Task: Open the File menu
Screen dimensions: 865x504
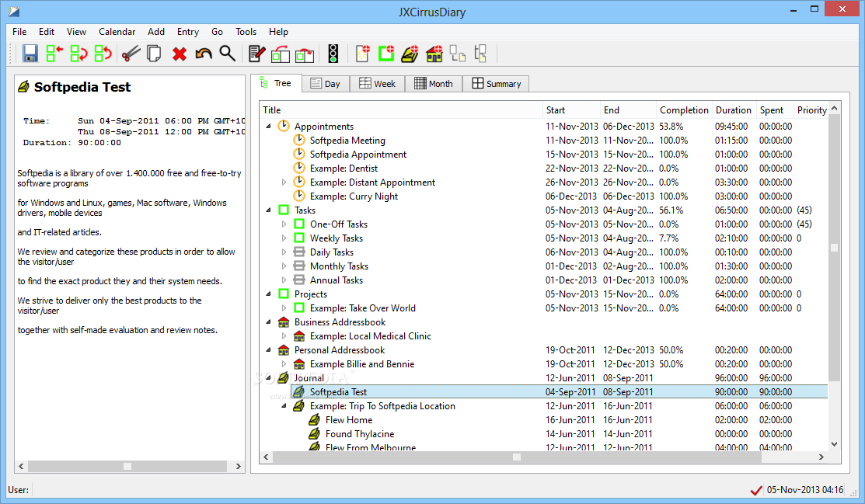Action: [x=19, y=31]
